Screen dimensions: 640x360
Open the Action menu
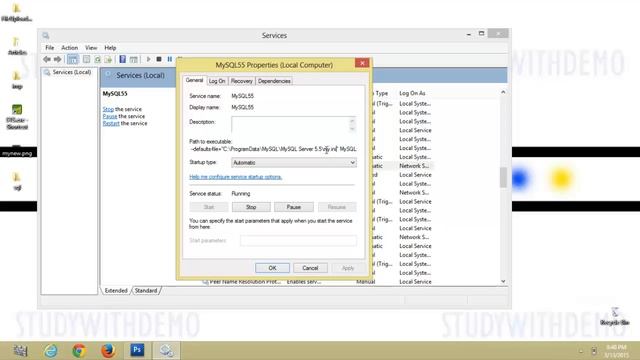click(x=69, y=48)
